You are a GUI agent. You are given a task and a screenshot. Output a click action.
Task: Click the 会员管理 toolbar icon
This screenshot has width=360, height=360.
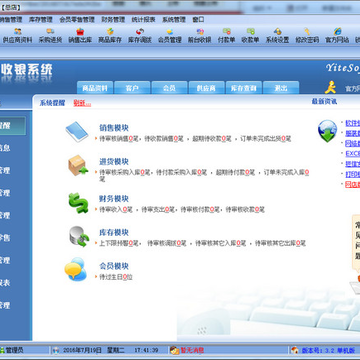coord(170,32)
